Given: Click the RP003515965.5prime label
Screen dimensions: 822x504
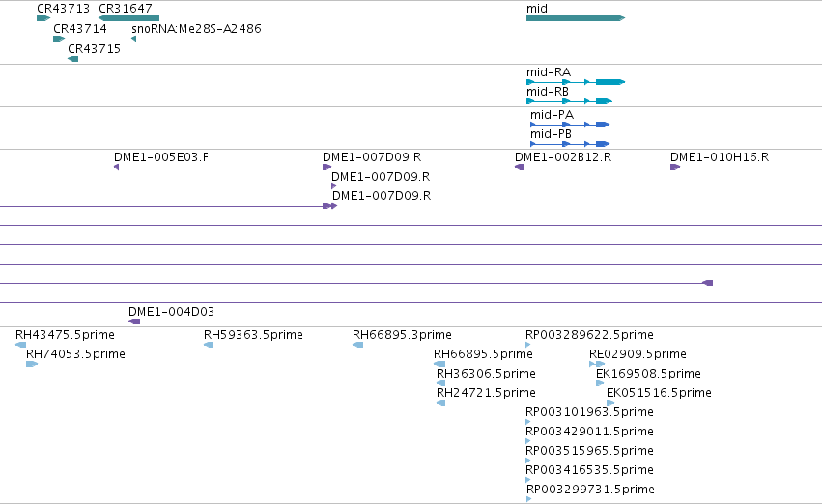Looking at the screenshot, I should point(590,451).
